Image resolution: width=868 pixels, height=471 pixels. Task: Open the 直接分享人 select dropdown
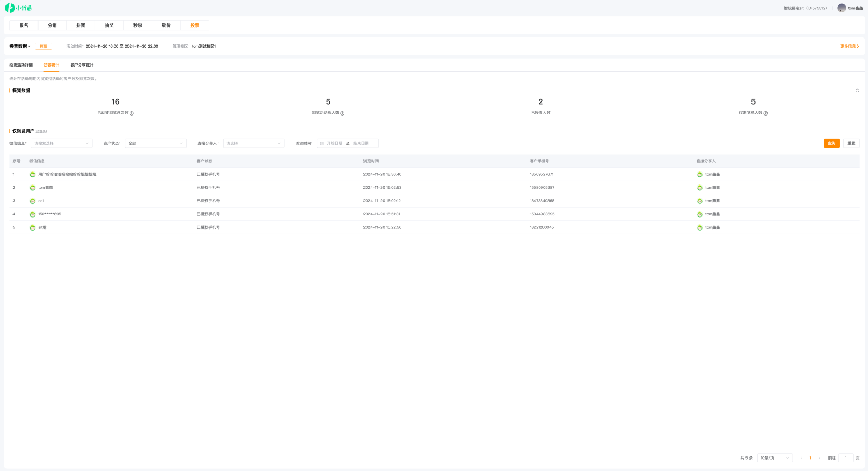[254, 143]
